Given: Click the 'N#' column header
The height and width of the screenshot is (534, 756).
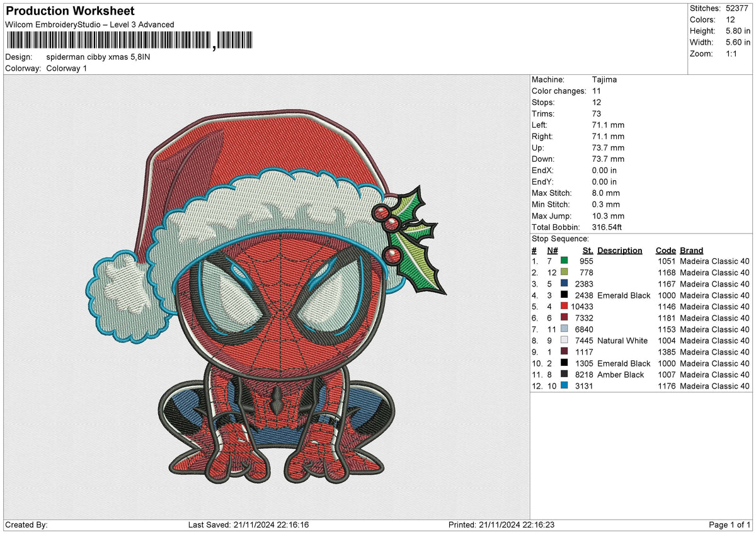Looking at the screenshot, I should tap(553, 250).
